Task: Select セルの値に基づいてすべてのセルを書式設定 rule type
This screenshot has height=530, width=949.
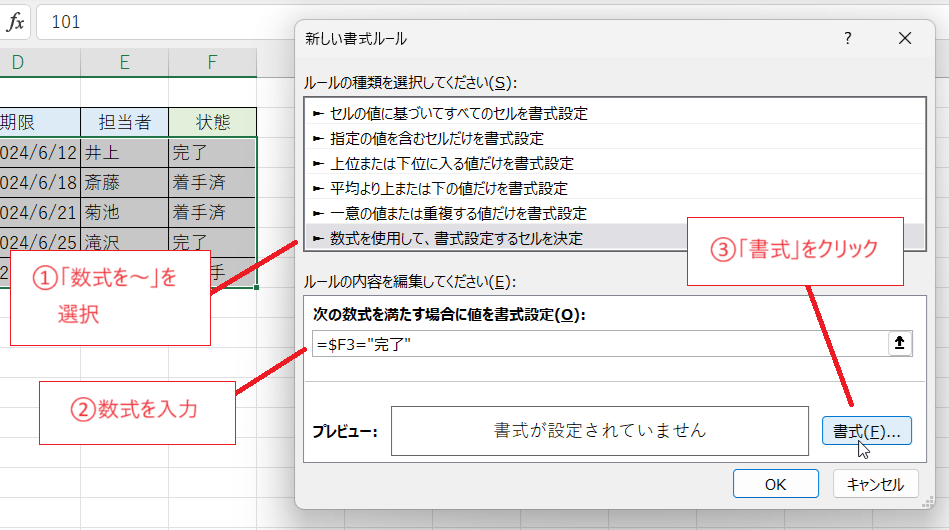Action: pyautogui.click(x=458, y=113)
